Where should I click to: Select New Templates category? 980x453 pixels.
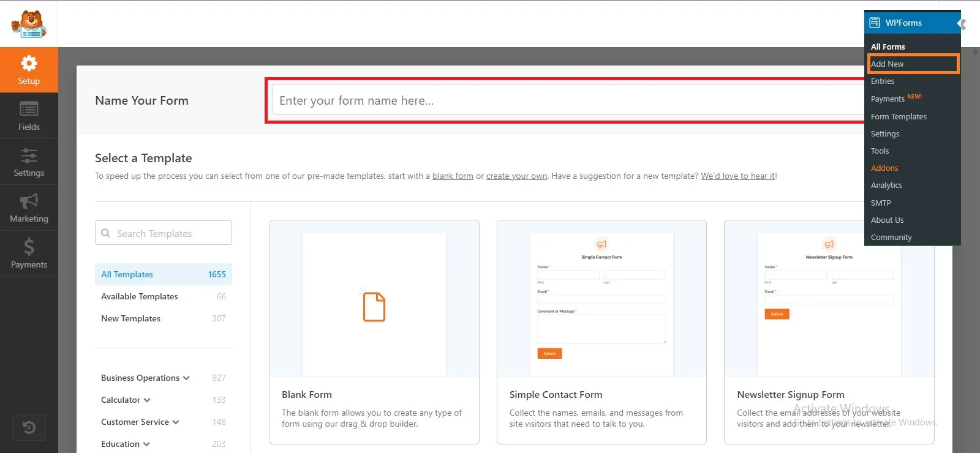(164, 318)
